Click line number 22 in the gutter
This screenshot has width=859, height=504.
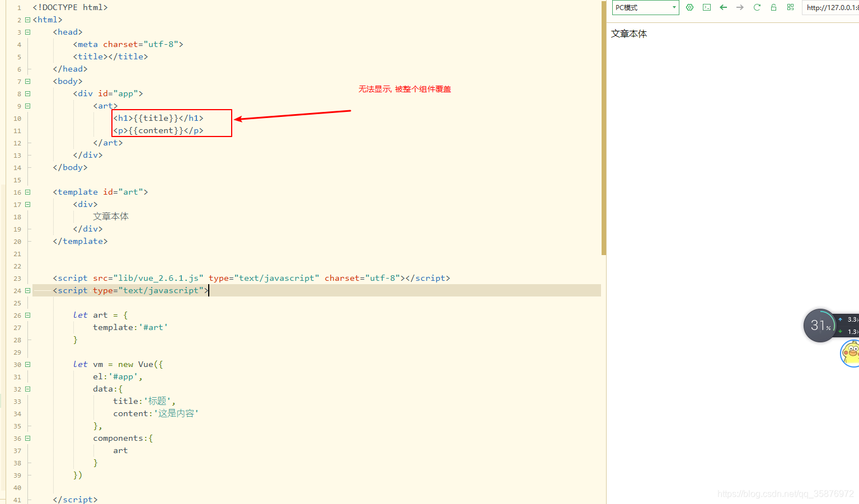tap(17, 266)
